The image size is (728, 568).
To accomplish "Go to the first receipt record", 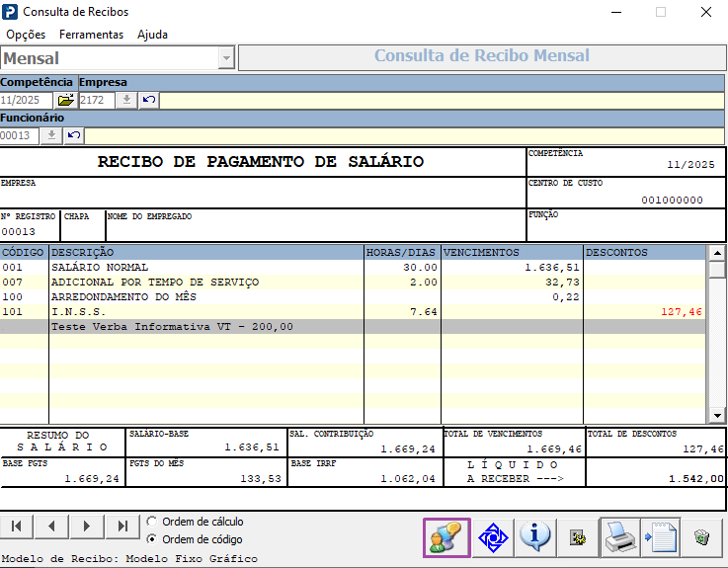I will coord(16,527).
